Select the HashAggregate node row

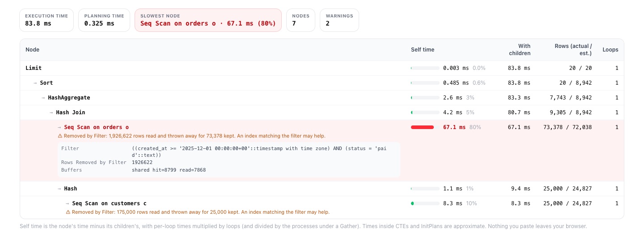[322, 98]
